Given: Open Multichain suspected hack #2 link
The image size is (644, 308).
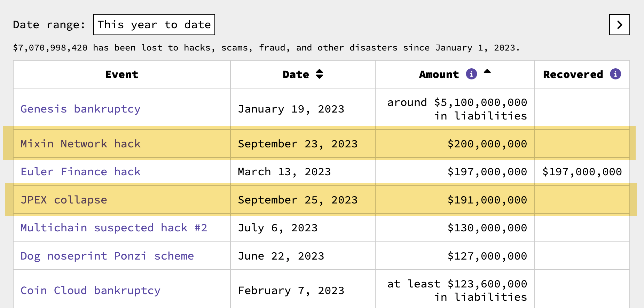Looking at the screenshot, I should coord(114,228).
